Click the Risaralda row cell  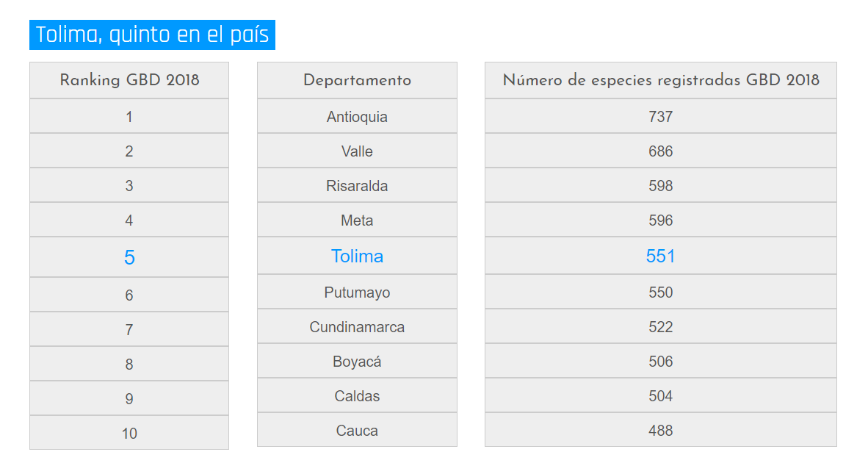357,186
